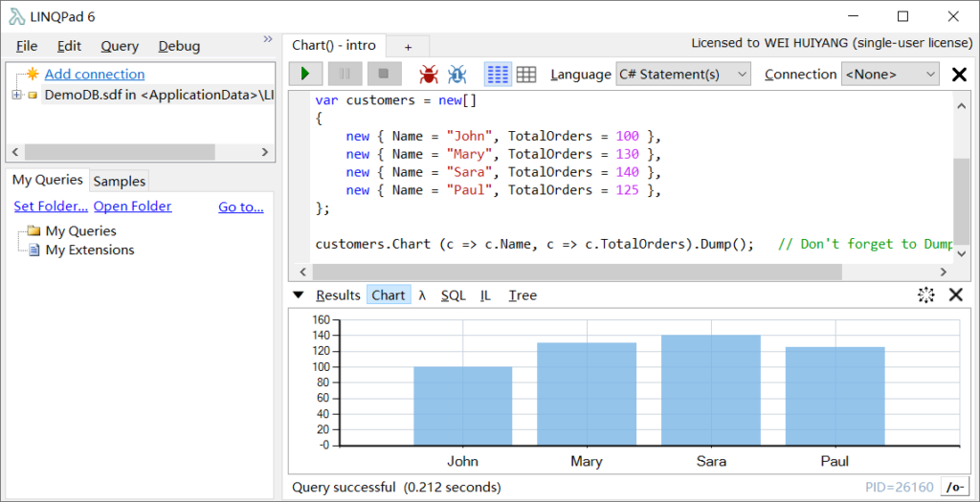Click the Mary bar in chart
Screen dimensions: 980x502
coord(587,394)
